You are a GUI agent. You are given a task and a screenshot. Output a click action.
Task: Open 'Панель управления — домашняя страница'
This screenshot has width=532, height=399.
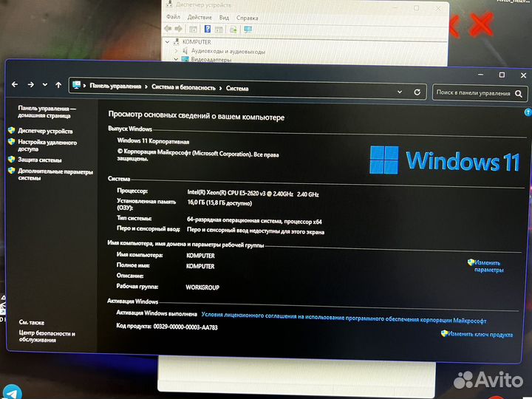(x=47, y=112)
